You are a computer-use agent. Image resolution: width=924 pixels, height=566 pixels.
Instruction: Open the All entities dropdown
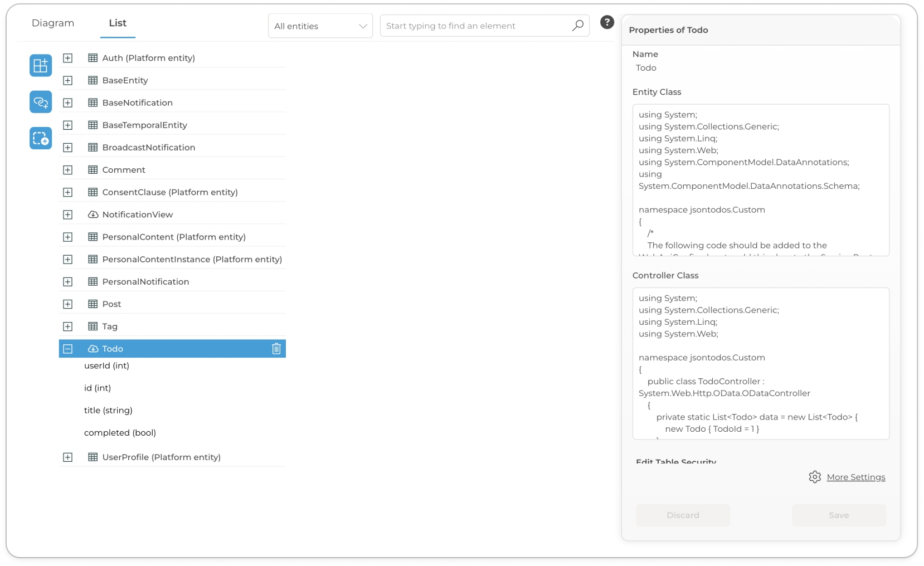320,26
